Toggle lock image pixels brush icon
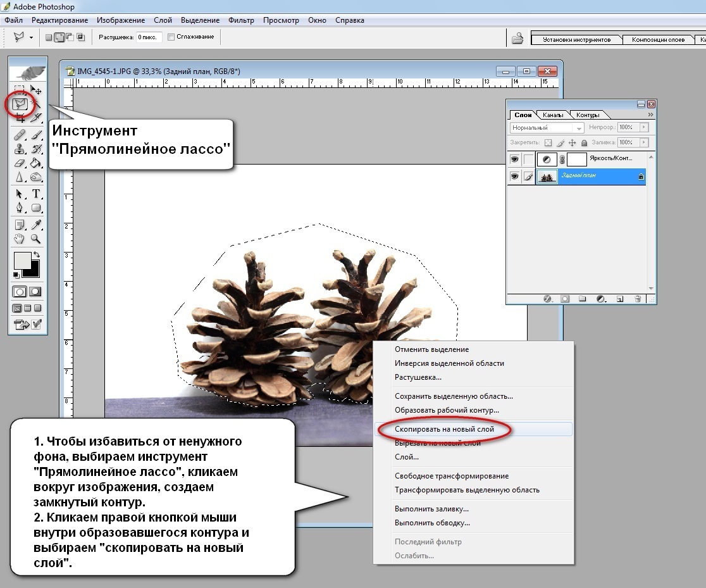Screen dimensions: 706x588 click(x=560, y=143)
